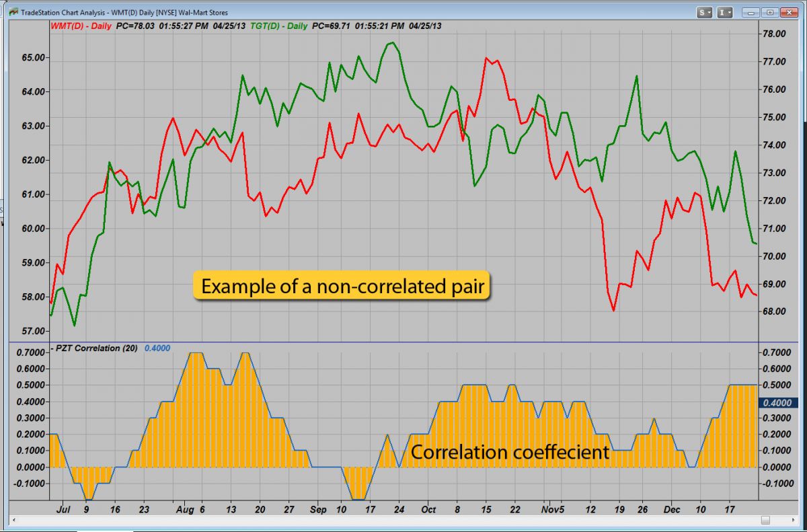Maximize the Chart Analysis window
The width and height of the screenshot is (807, 532).
[x=770, y=11]
